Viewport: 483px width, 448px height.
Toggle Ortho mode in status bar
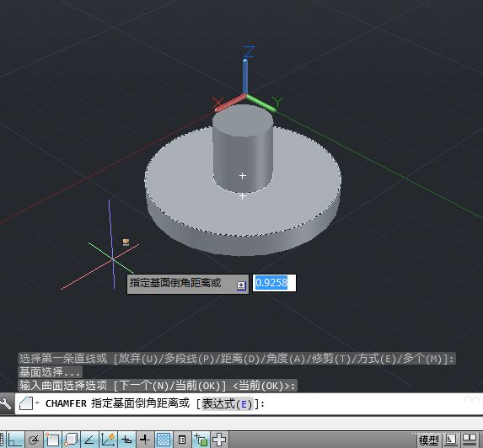click(15, 440)
